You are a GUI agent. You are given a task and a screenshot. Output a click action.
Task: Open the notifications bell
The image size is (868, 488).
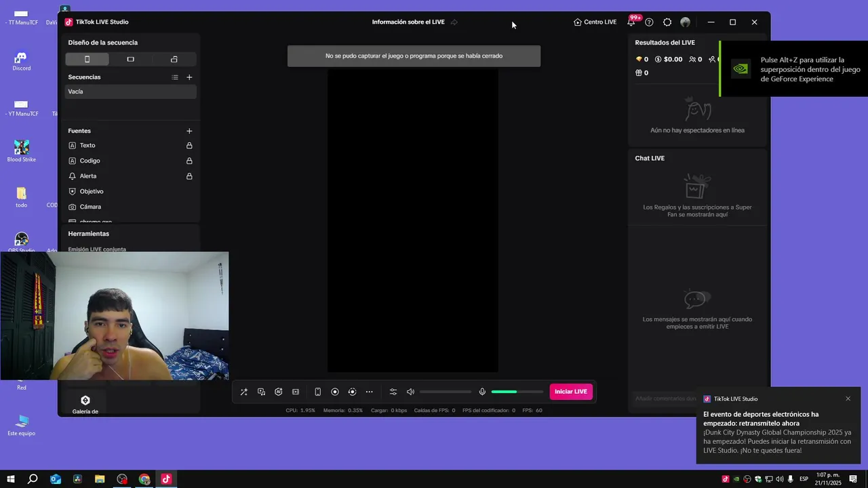click(631, 22)
